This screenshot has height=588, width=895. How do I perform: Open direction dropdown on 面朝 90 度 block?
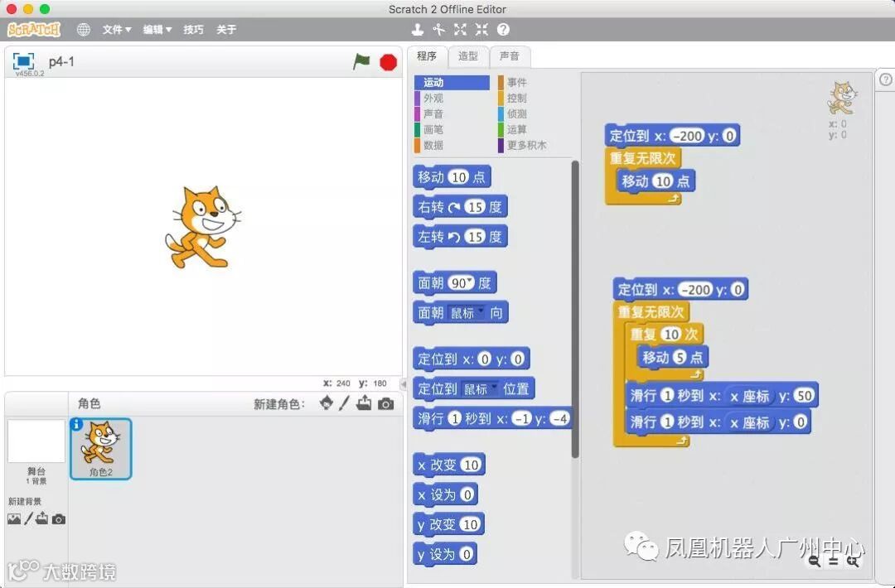tap(470, 282)
